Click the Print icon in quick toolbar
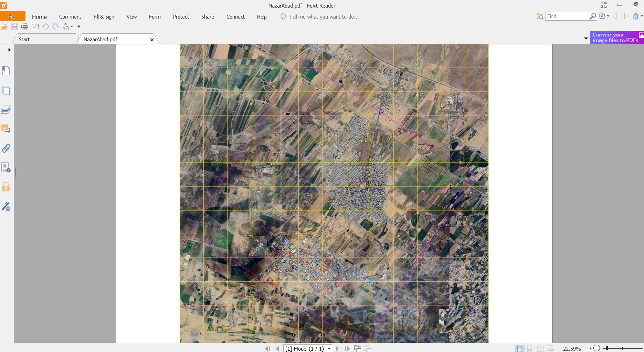Screen dimensions: 644x352 tap(25, 26)
